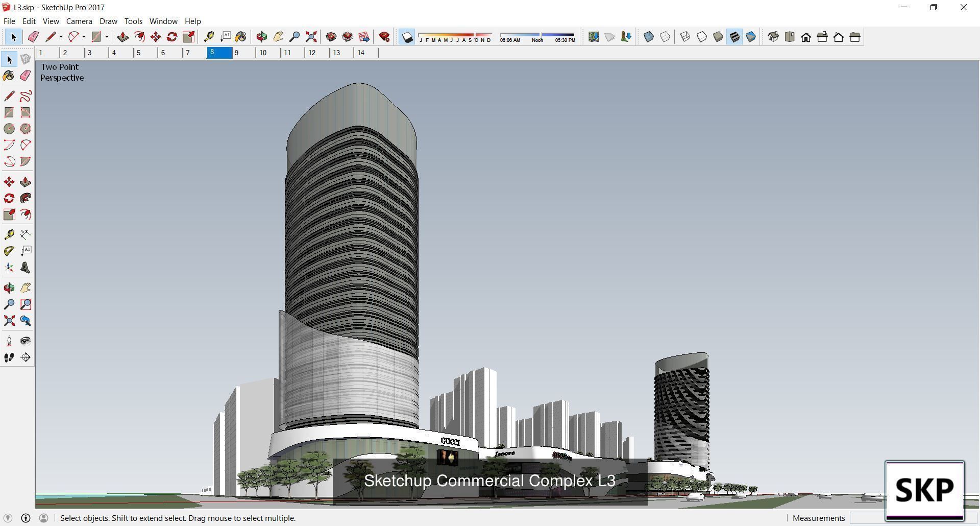Switch to scene tab 1
The image size is (980, 526).
pos(47,53)
